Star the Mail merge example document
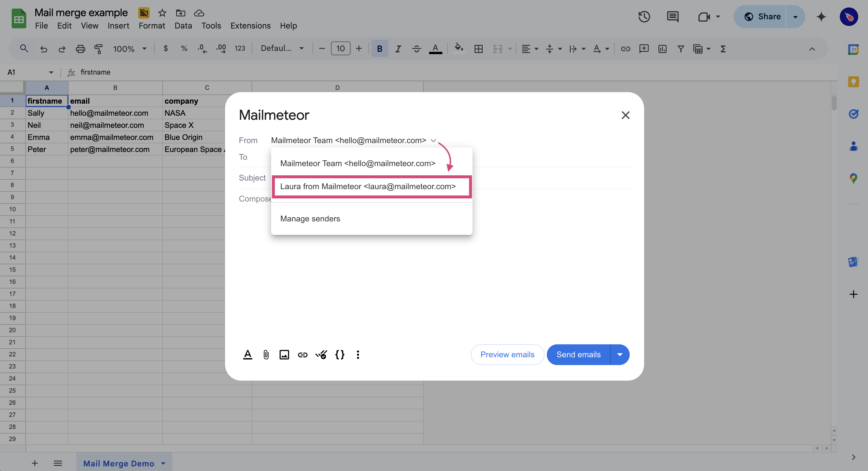Viewport: 868px width, 471px height. [162, 13]
